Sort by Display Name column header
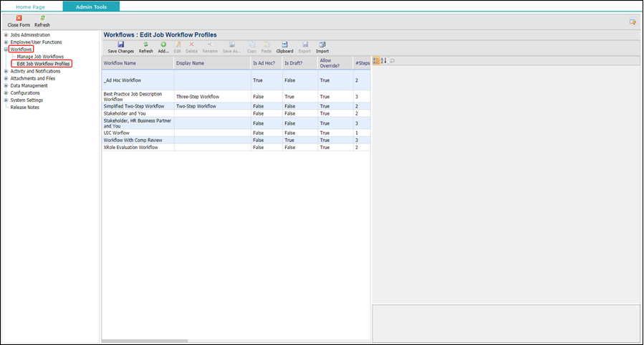 coord(213,63)
